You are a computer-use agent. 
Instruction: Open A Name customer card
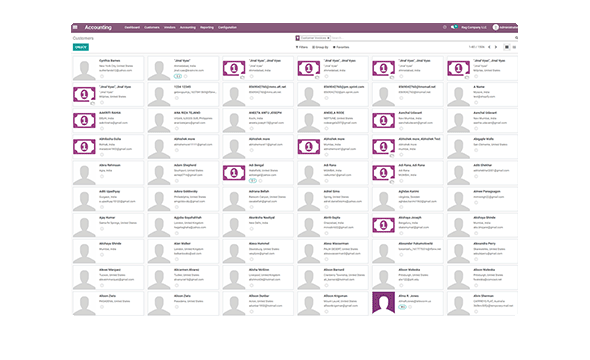(482, 94)
